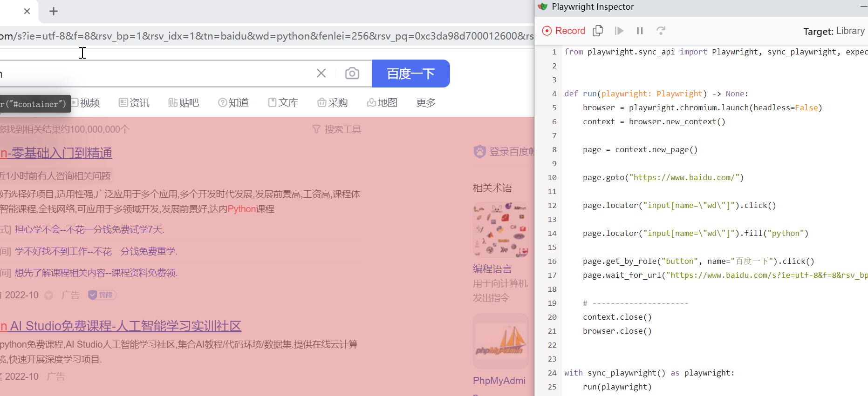Image resolution: width=868 pixels, height=396 pixels.
Task: Close the browser tab with the X
Action: tap(27, 11)
